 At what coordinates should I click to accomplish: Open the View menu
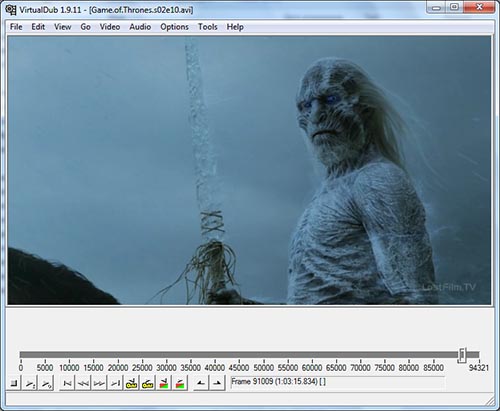(x=63, y=27)
